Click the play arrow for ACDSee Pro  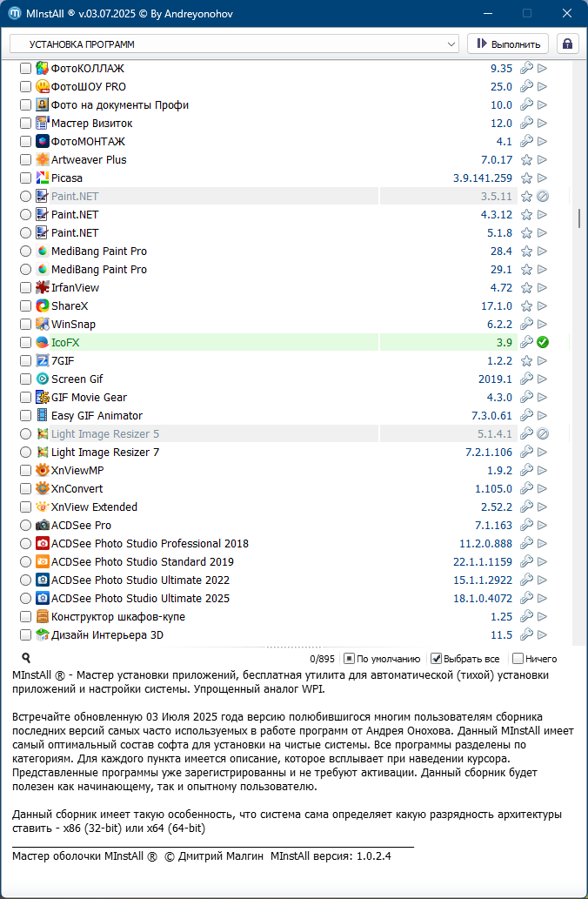tap(542, 525)
